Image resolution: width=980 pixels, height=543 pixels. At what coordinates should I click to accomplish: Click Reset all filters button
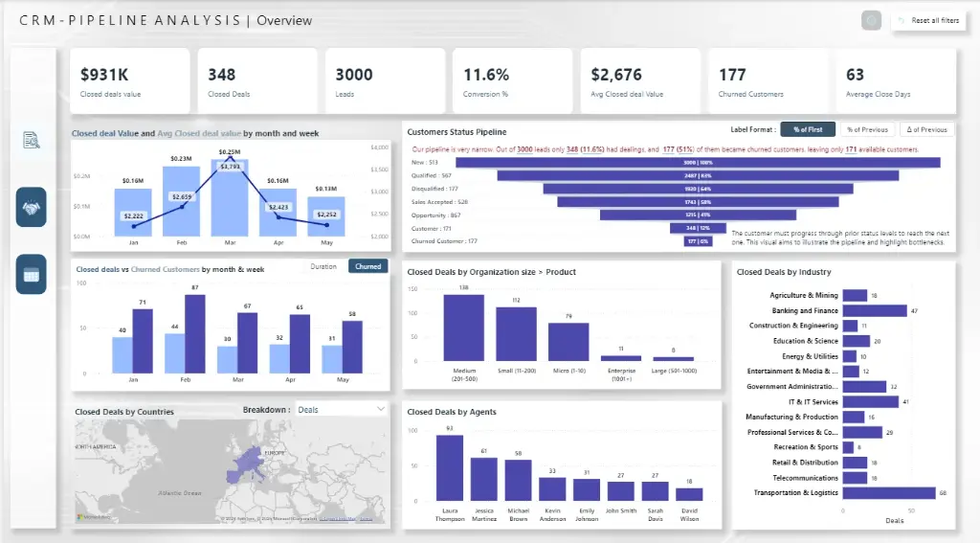tap(928, 21)
